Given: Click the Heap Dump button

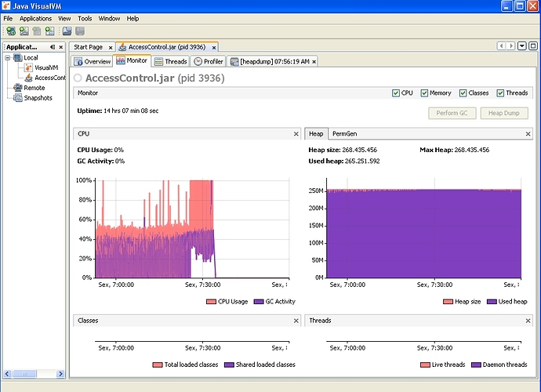Looking at the screenshot, I should 504,113.
